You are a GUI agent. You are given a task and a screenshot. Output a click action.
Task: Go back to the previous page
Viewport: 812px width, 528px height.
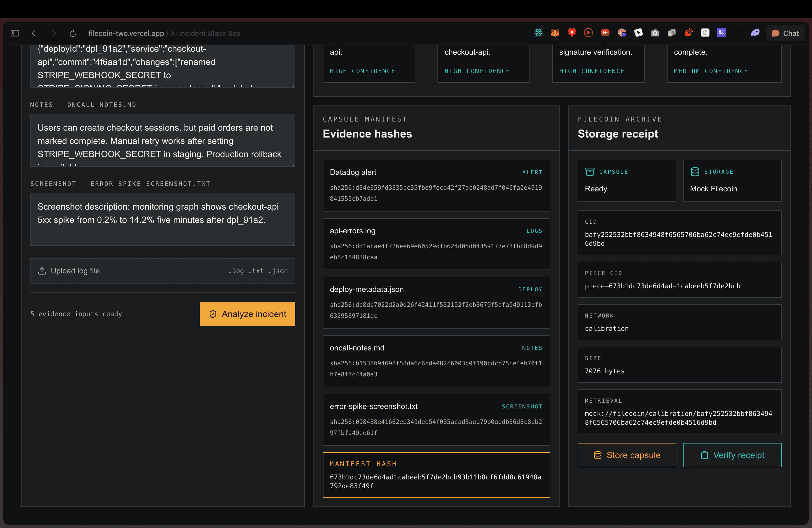click(x=34, y=33)
